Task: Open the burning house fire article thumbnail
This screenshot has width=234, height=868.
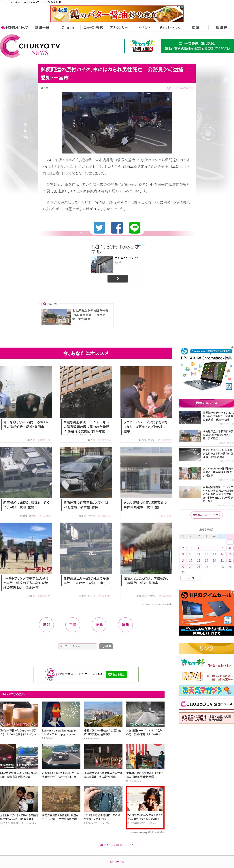Action: pos(146,548)
